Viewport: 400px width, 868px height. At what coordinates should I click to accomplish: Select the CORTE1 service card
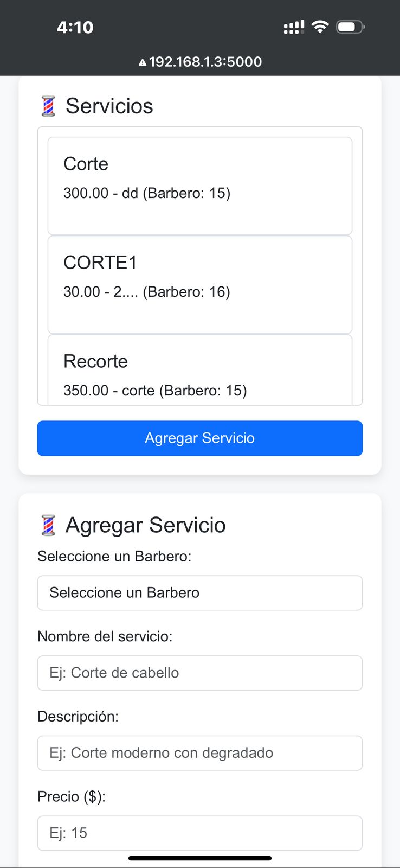tap(199, 284)
